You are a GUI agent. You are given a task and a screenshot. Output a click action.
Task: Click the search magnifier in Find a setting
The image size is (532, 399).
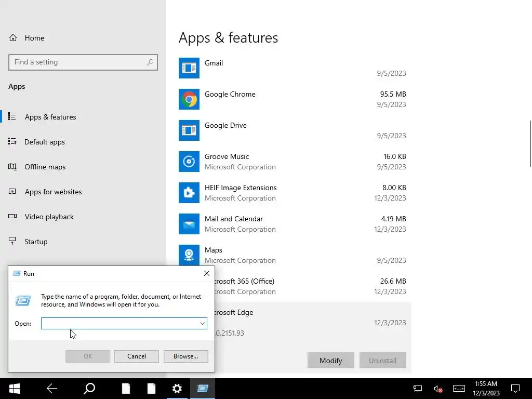pos(150,62)
